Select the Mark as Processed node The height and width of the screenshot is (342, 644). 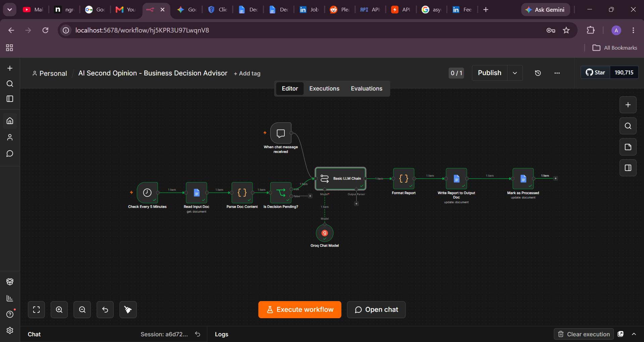click(x=523, y=179)
